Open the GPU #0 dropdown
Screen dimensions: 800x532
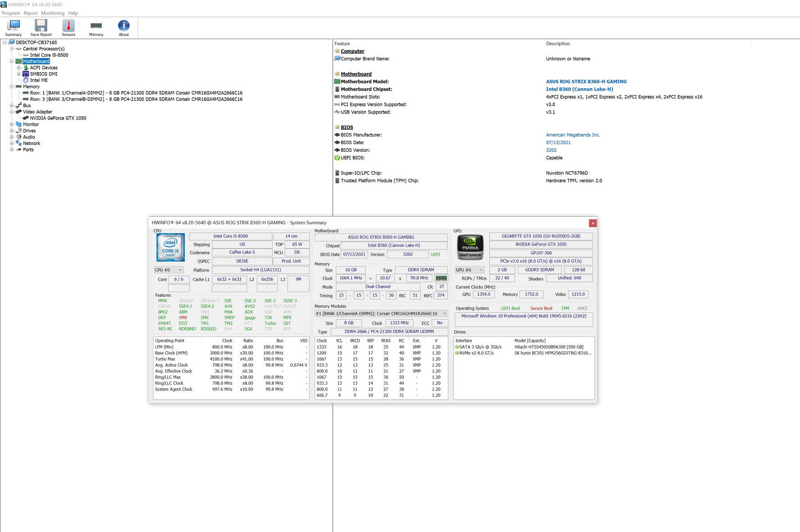tap(469, 270)
